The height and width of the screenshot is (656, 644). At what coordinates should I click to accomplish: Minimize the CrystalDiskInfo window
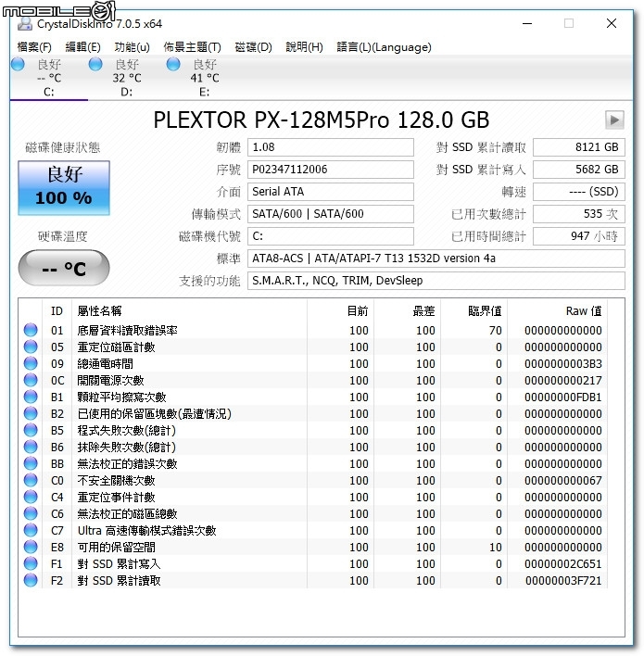tap(527, 23)
